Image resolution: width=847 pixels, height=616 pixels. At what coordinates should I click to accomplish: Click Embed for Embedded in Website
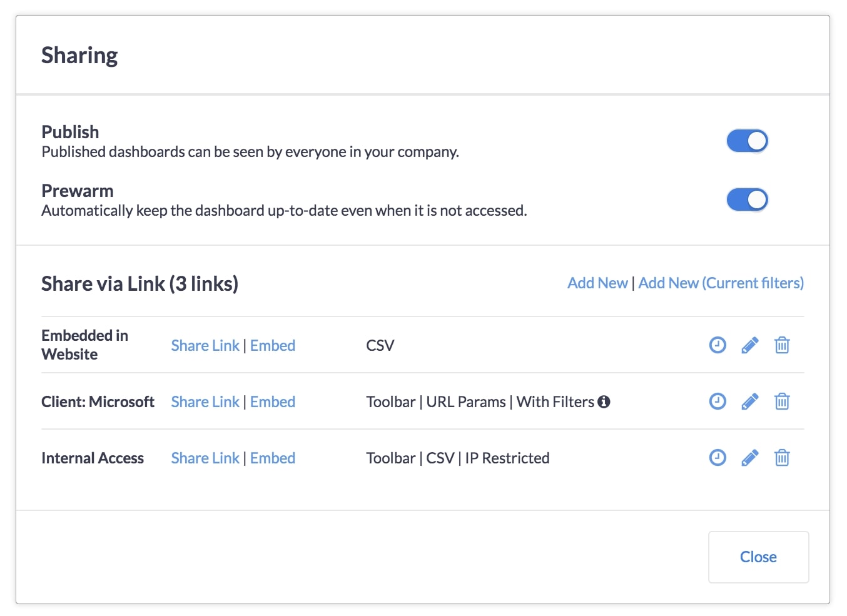273,346
